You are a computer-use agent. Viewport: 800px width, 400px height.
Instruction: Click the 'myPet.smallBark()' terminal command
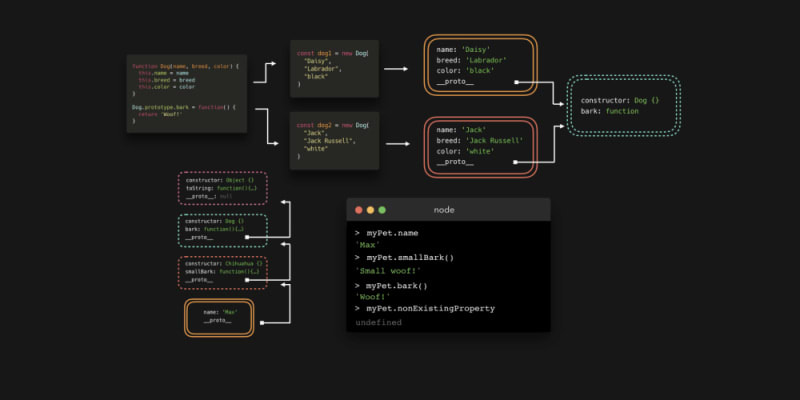tap(410, 258)
